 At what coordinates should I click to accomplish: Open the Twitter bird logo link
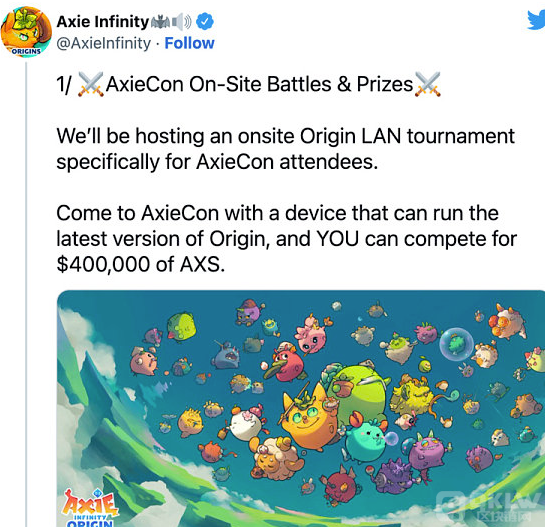click(x=536, y=20)
